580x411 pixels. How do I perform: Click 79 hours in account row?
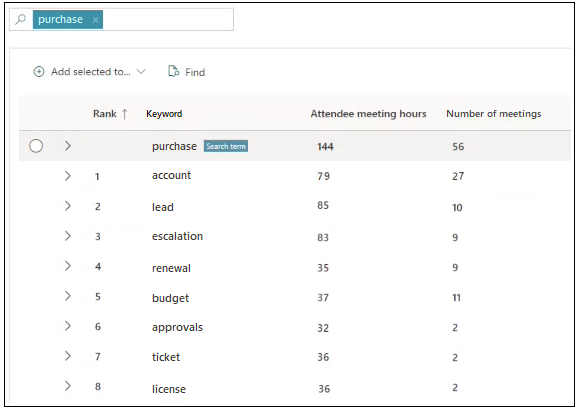pos(323,176)
